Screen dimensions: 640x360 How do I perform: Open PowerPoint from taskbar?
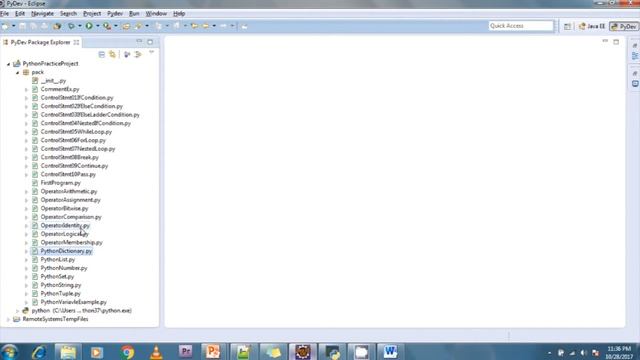(x=213, y=352)
